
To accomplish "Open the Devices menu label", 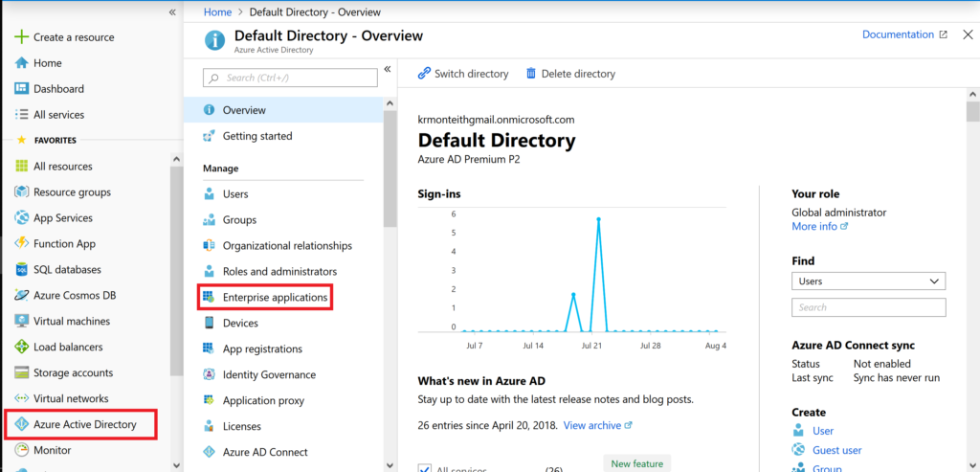I will [240, 324].
